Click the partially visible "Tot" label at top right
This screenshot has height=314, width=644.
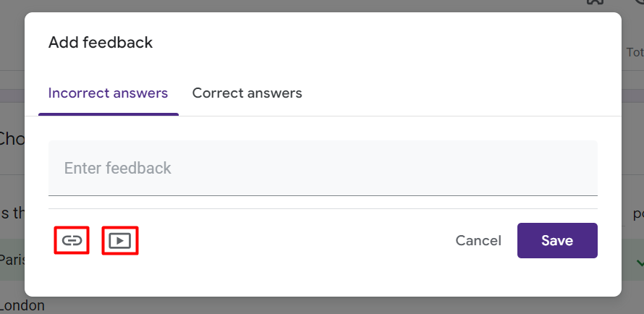coord(634,53)
